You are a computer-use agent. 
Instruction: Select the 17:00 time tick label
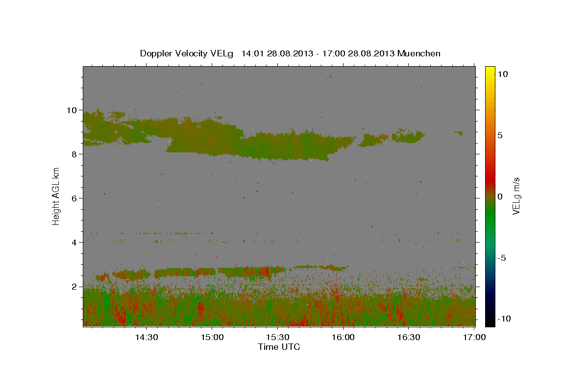tap(474, 337)
